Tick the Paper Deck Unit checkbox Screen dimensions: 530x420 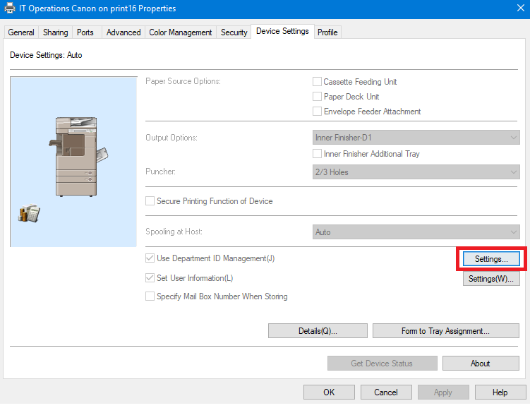click(317, 97)
